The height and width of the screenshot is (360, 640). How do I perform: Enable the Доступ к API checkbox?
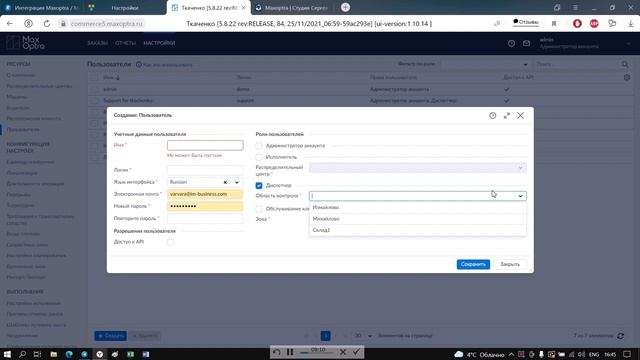(x=170, y=242)
